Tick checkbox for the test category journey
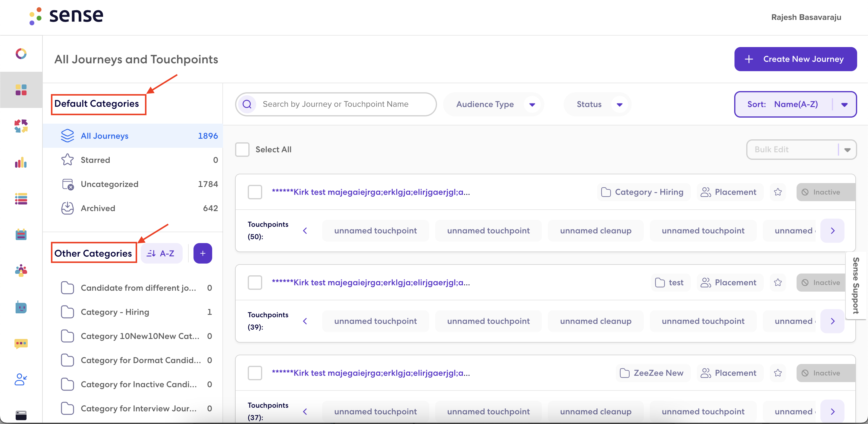The width and height of the screenshot is (868, 424). click(255, 283)
